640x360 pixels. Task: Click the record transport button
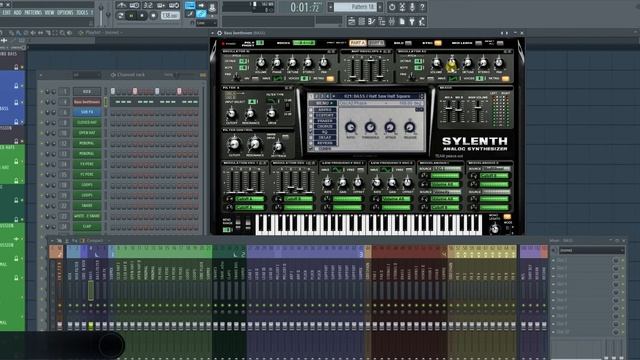pyautogui.click(x=153, y=16)
